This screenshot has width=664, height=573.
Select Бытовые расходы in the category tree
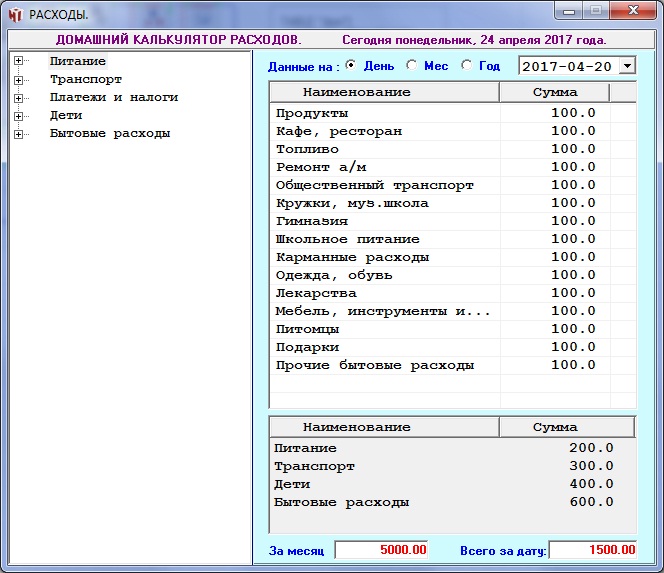(110, 133)
